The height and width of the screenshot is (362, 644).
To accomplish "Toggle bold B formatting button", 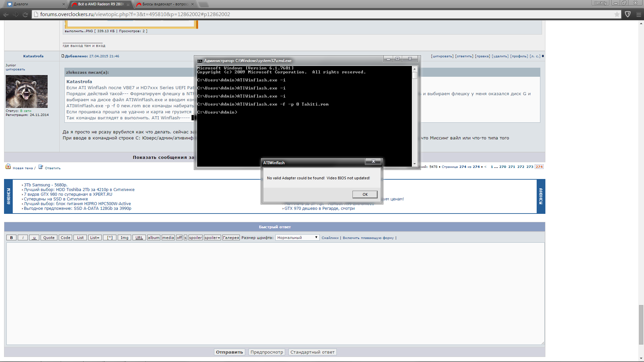I will pos(11,238).
